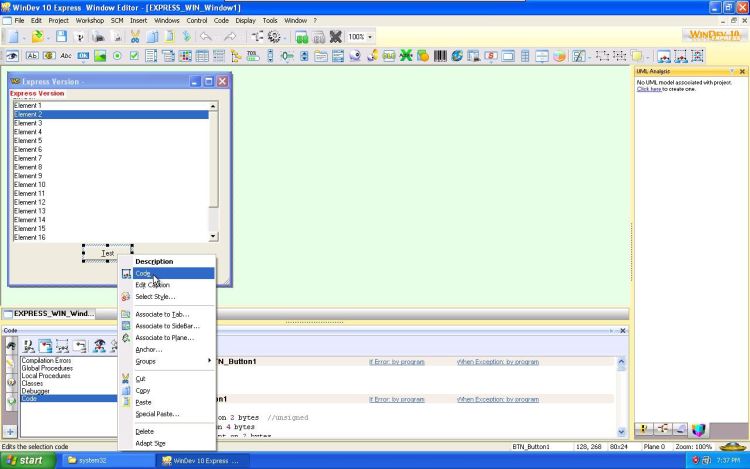
Task: Open dropdown arrow beside New document icon
Action: (x=24, y=38)
